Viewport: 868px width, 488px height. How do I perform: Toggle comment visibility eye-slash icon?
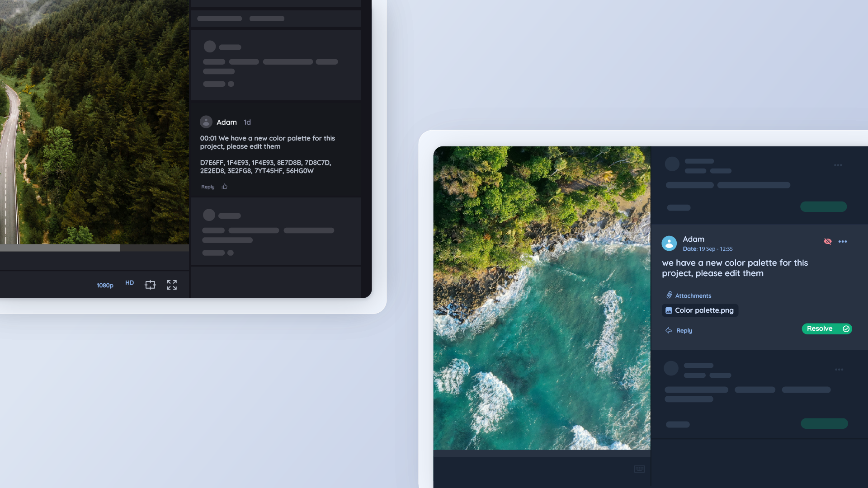tap(828, 242)
